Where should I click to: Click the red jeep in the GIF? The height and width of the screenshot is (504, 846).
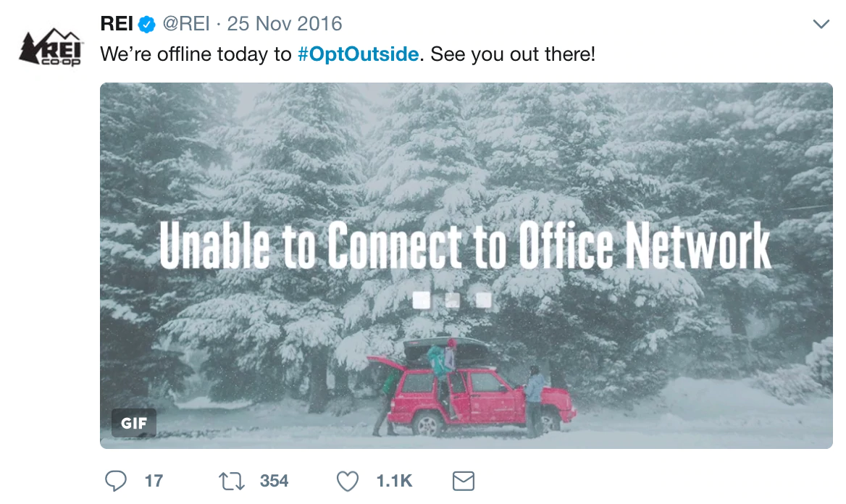(x=478, y=398)
